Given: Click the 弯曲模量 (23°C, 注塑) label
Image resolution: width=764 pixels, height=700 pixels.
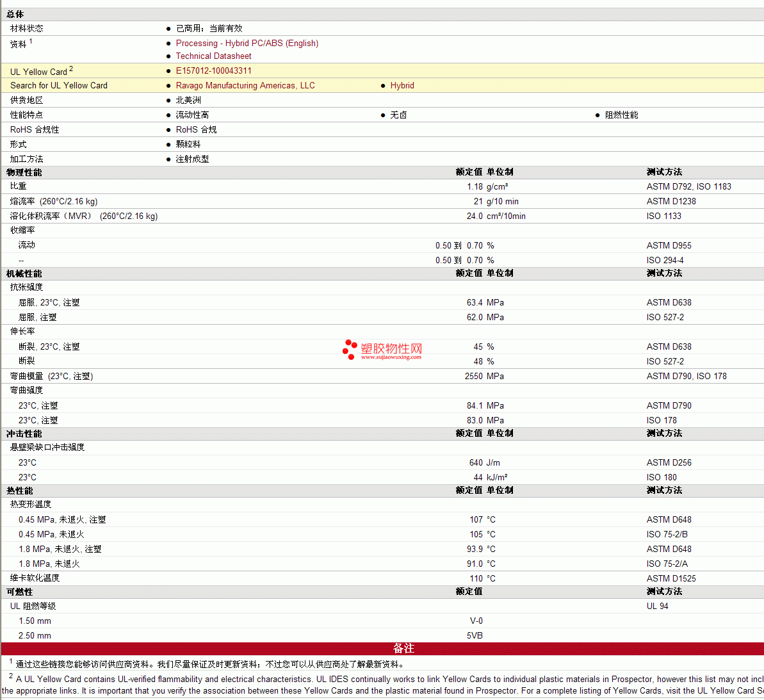Looking at the screenshot, I should [52, 376].
